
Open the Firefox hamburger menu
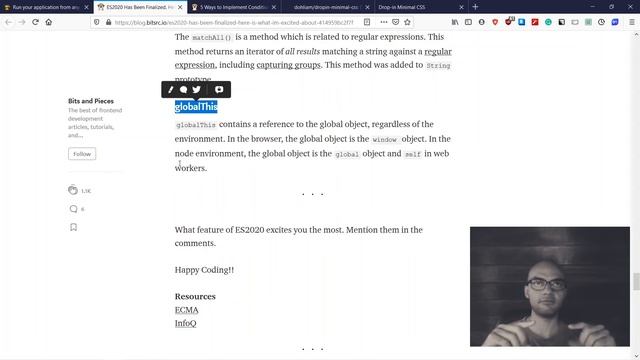(x=632, y=22)
